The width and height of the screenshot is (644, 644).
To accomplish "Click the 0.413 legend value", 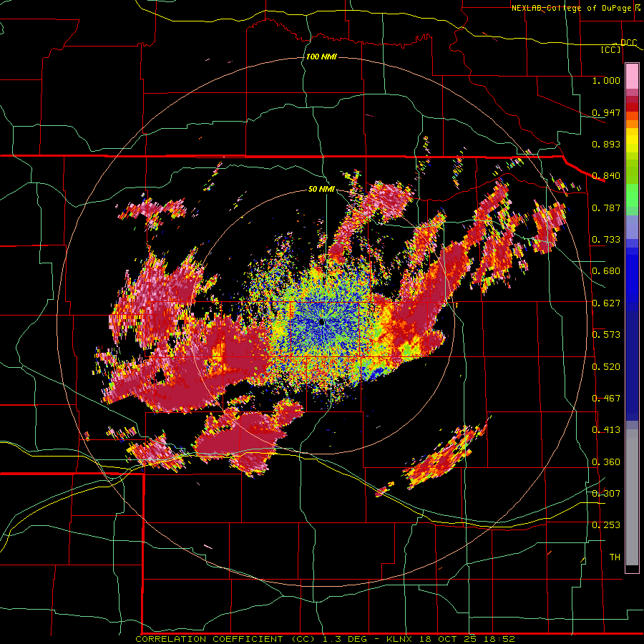I will (606, 429).
